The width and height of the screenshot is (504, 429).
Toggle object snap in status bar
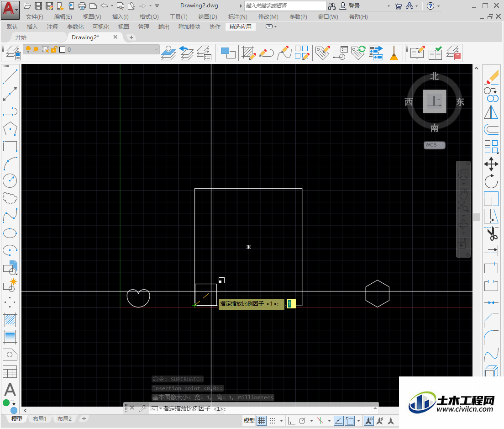[350, 421]
